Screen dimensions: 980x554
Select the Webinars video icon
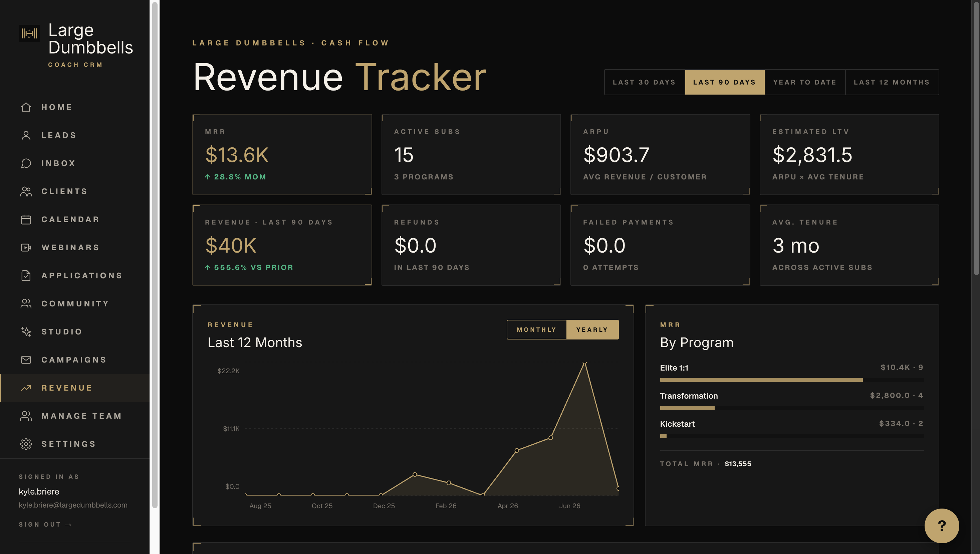(x=26, y=248)
